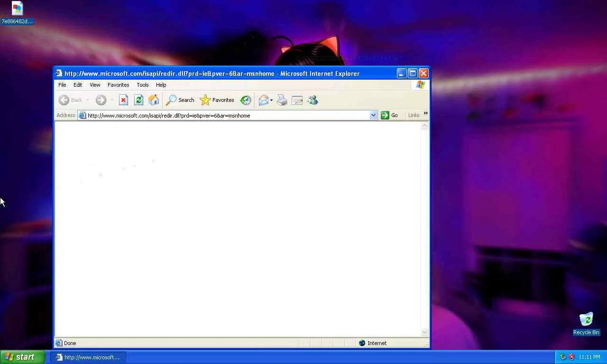Click the Forward arrow toolbar button
The width and height of the screenshot is (607, 364).
(x=101, y=100)
